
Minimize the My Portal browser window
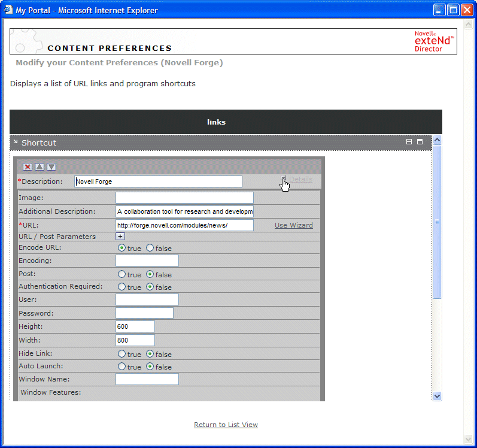click(439, 10)
